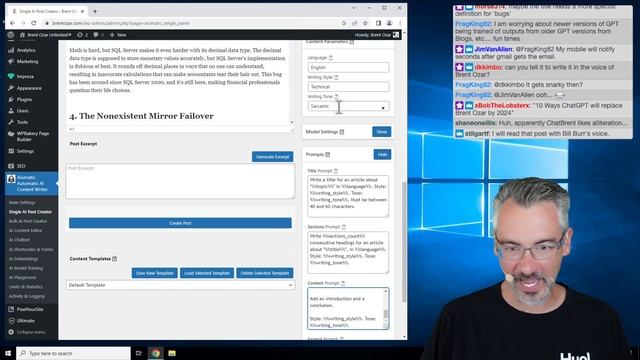This screenshot has width=640, height=360.
Task: Click in the Title Prompt text area
Action: tap(348, 196)
